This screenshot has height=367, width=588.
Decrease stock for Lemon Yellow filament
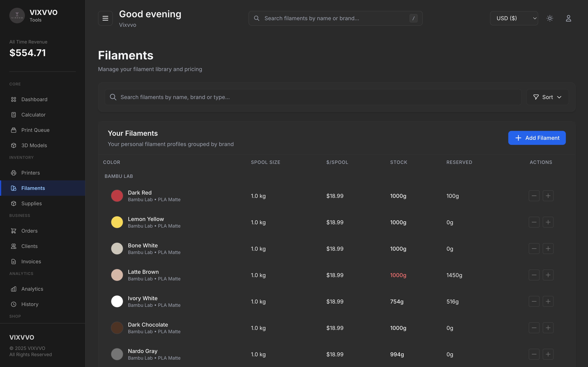[534, 222]
